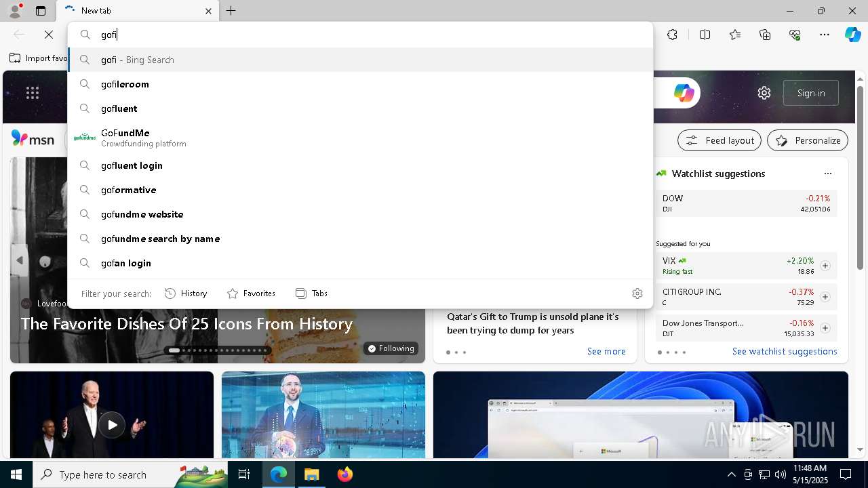Screen dimensions: 868x488
Task: Toggle Split screen icon in toolbar
Action: 705,35
